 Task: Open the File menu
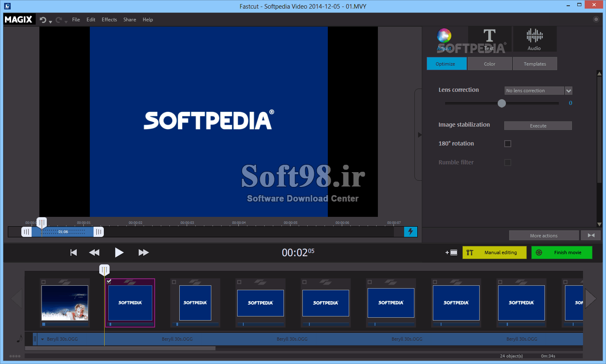(x=76, y=20)
